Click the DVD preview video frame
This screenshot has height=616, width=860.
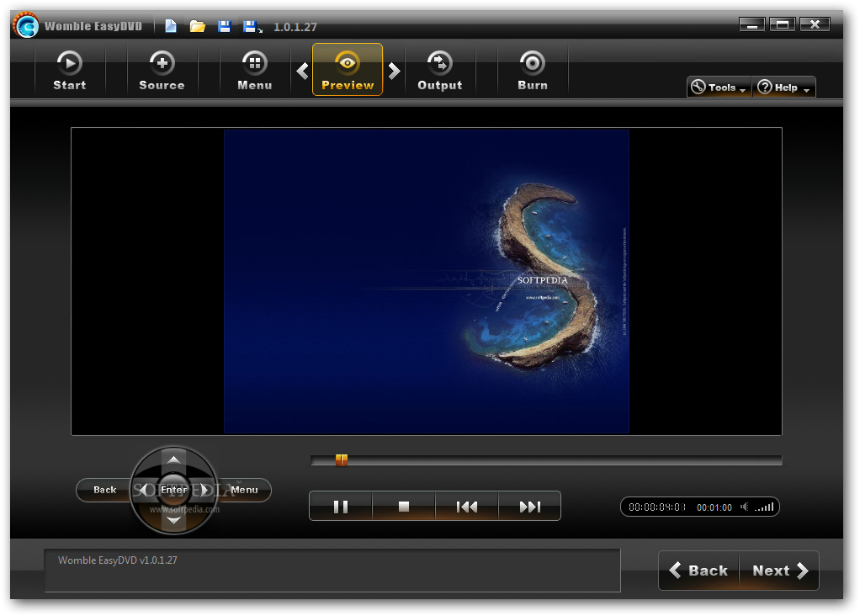[426, 281]
